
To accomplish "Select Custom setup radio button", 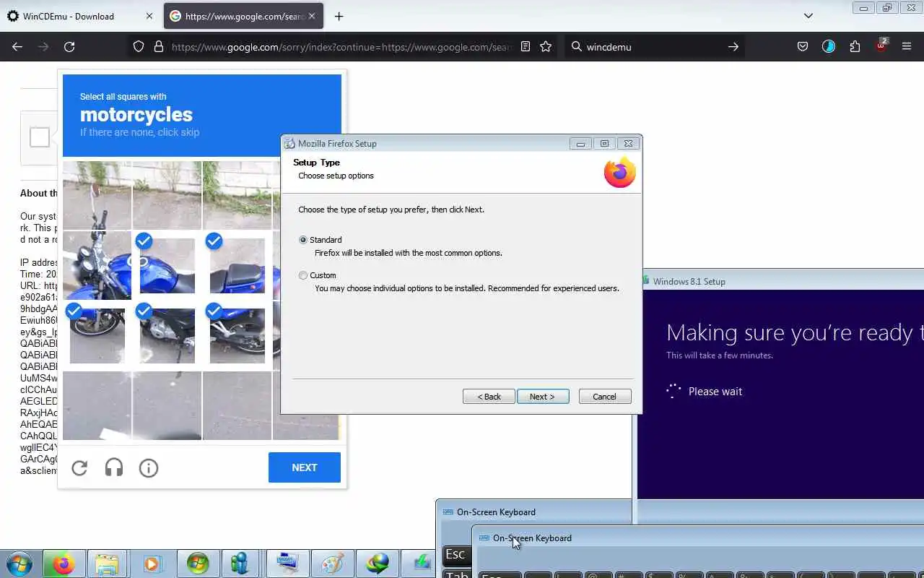I will pos(303,275).
